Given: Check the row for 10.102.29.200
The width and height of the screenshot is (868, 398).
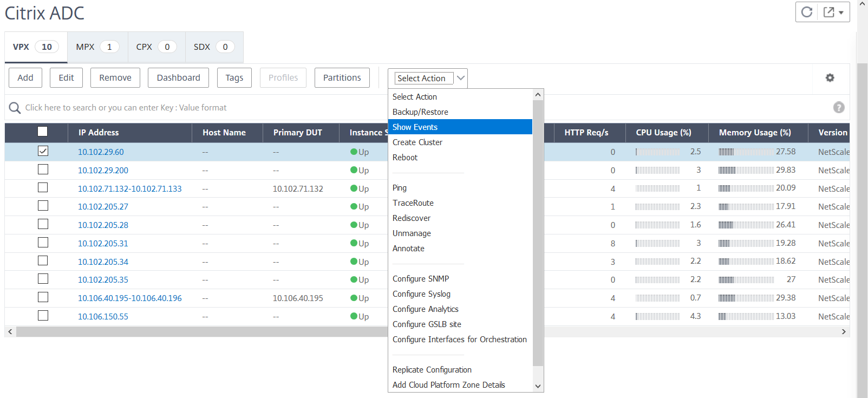Looking at the screenshot, I should (43, 169).
